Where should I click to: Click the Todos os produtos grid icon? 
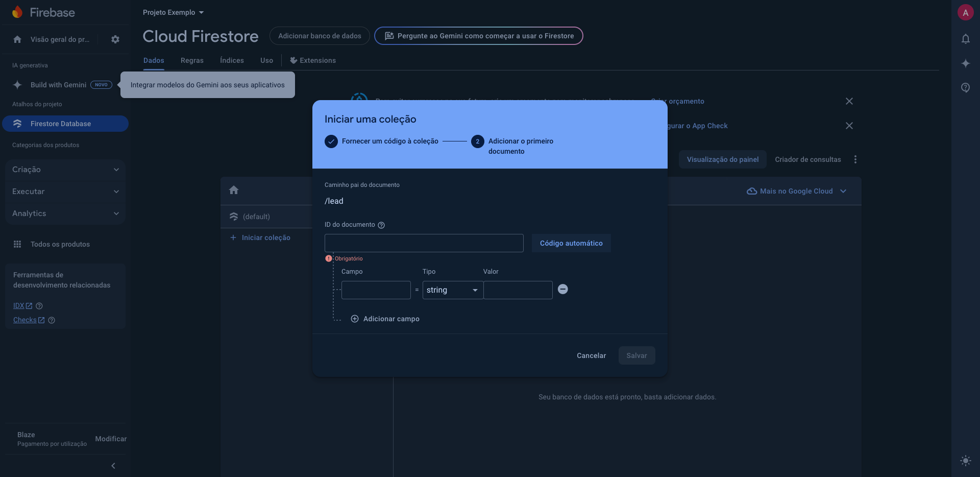tap(17, 244)
